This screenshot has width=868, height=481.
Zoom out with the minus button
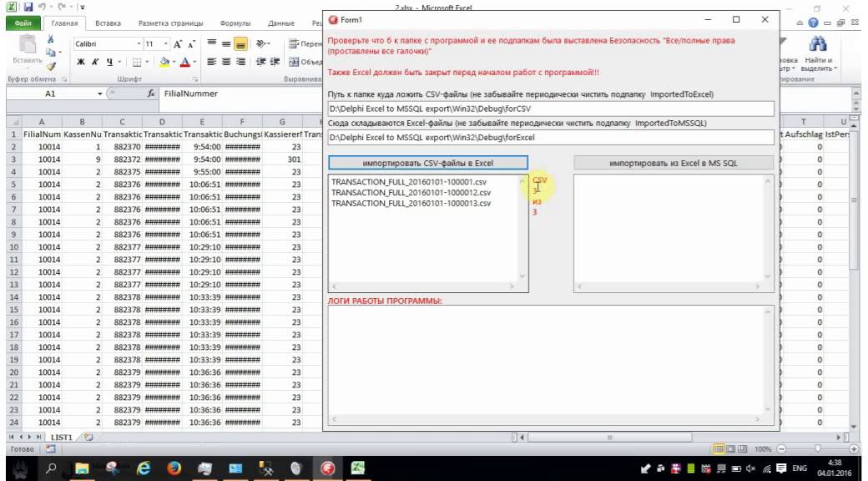click(x=780, y=449)
